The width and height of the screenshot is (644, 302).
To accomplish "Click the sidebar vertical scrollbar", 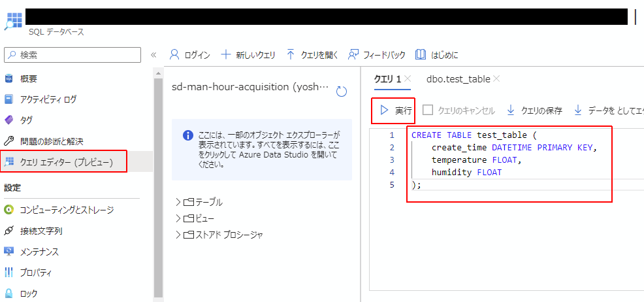I will click(x=158, y=187).
